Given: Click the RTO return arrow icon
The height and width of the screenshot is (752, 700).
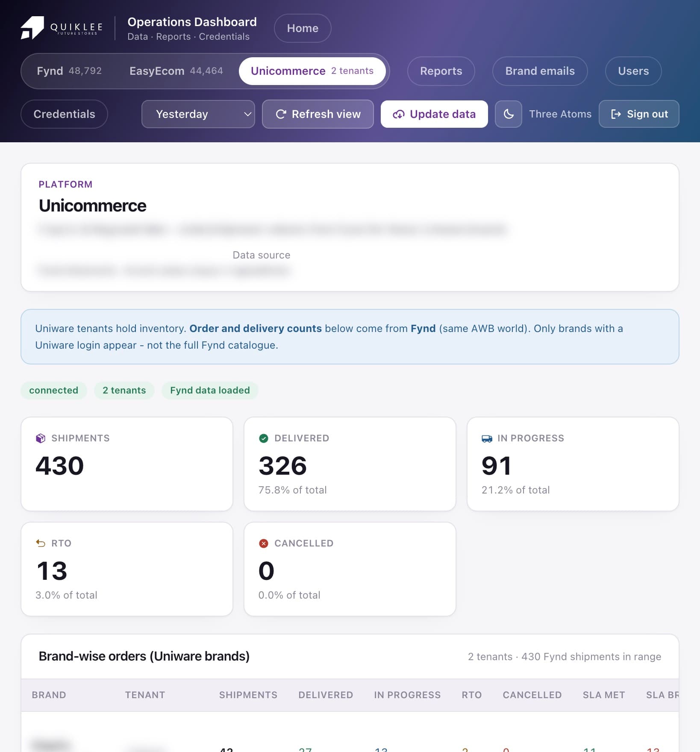Looking at the screenshot, I should click(41, 543).
